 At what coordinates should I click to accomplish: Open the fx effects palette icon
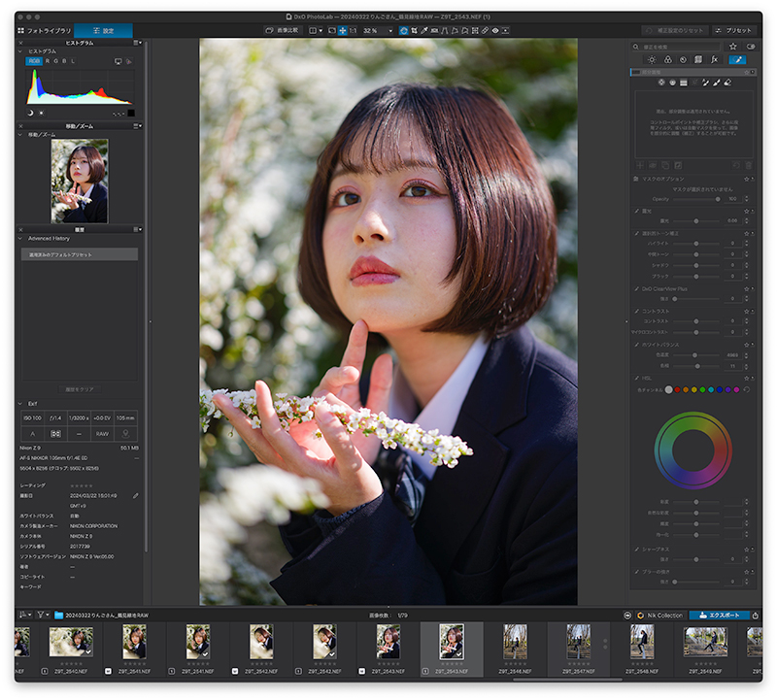point(714,60)
